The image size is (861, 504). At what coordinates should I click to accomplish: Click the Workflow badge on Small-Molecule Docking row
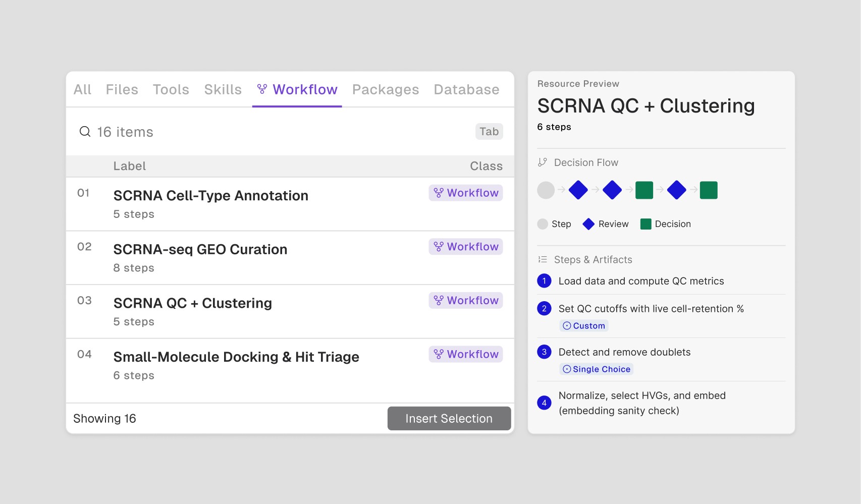466,354
